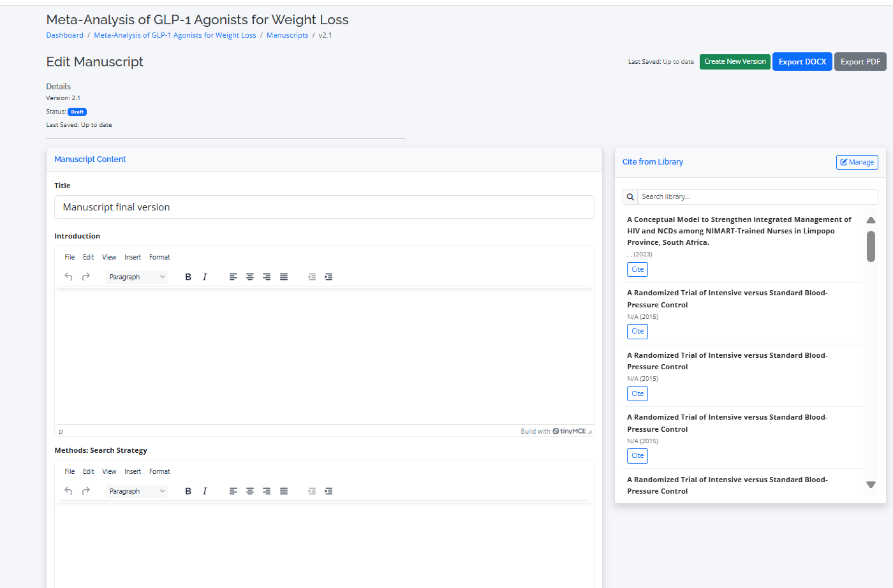Open Format menu in Search Strategy editor

click(x=159, y=471)
